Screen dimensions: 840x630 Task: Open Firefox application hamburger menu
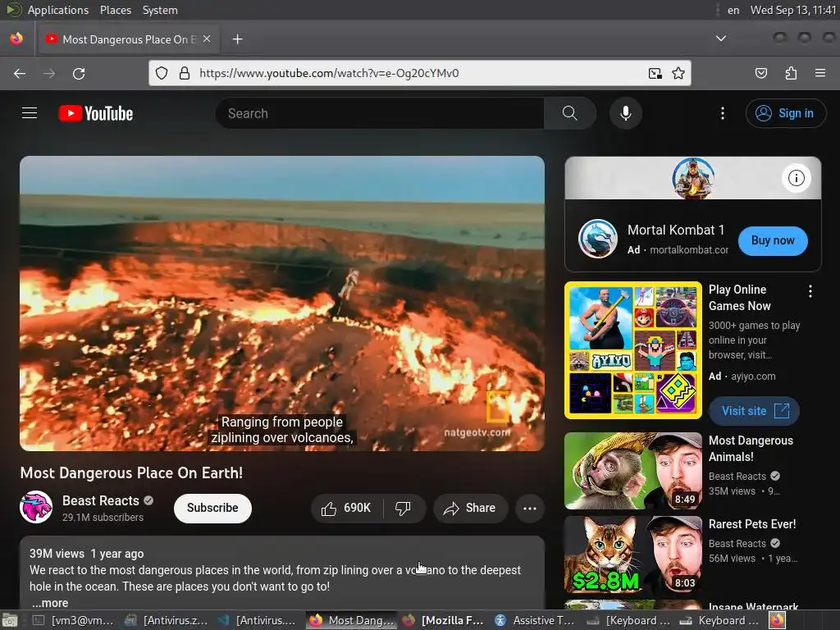click(819, 73)
